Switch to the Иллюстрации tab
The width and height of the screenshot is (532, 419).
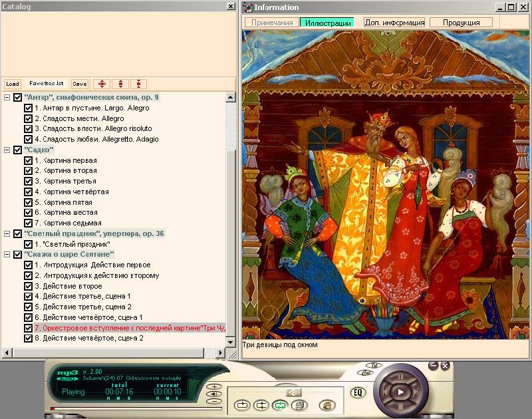click(328, 23)
